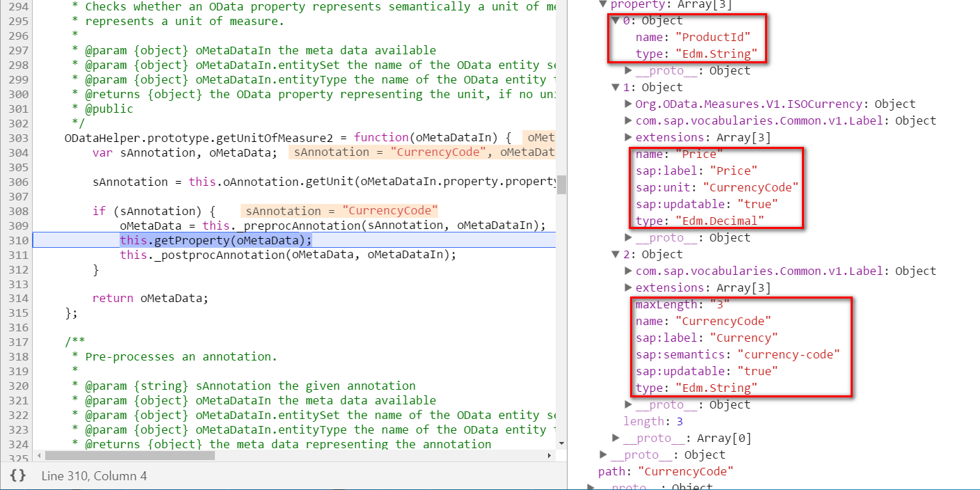Select the name: "ProductId" property
The width and height of the screenshot is (980, 490).
(693, 37)
